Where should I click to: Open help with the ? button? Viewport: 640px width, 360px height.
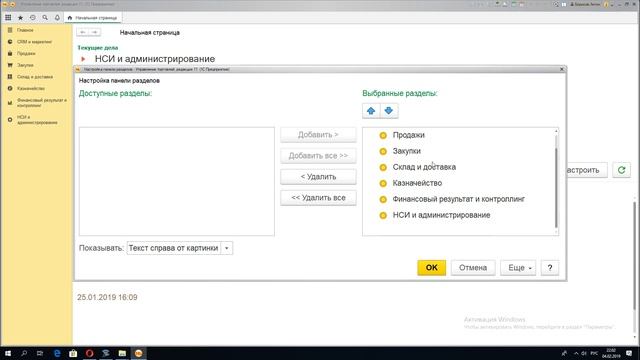coord(550,268)
